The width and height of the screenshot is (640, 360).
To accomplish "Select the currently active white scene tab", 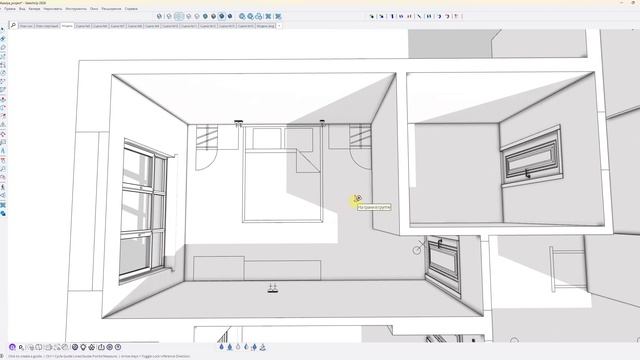I will pyautogui.click(x=67, y=26).
